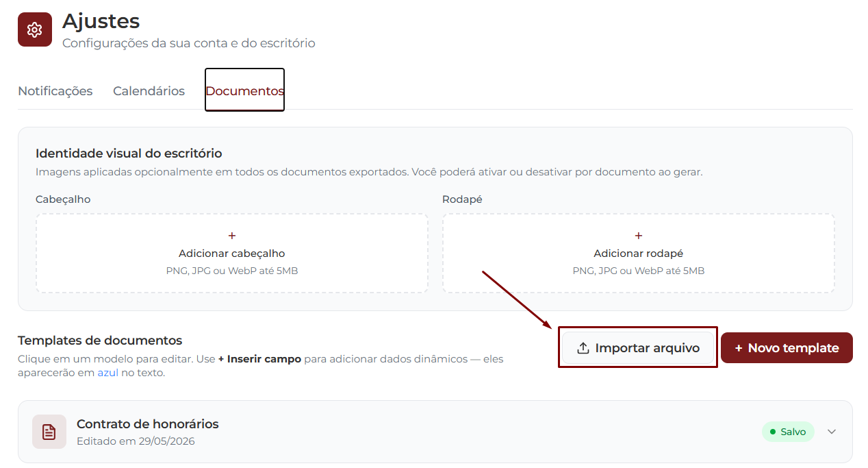Click the 'Templates de documentos' heading
The image size is (868, 468).
(100, 341)
